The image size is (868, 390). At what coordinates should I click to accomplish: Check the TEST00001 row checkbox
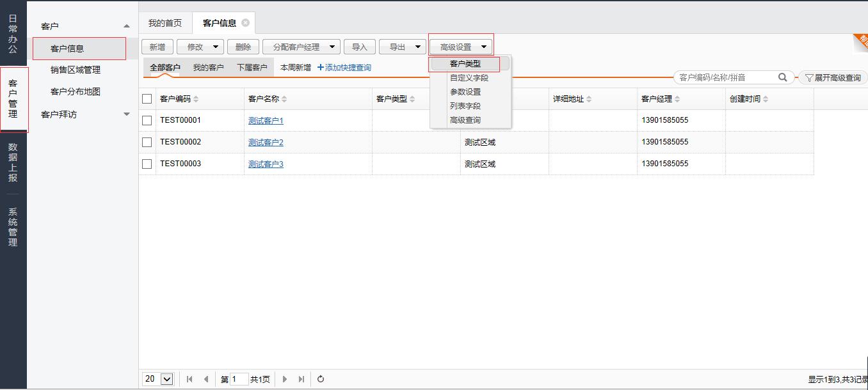147,120
